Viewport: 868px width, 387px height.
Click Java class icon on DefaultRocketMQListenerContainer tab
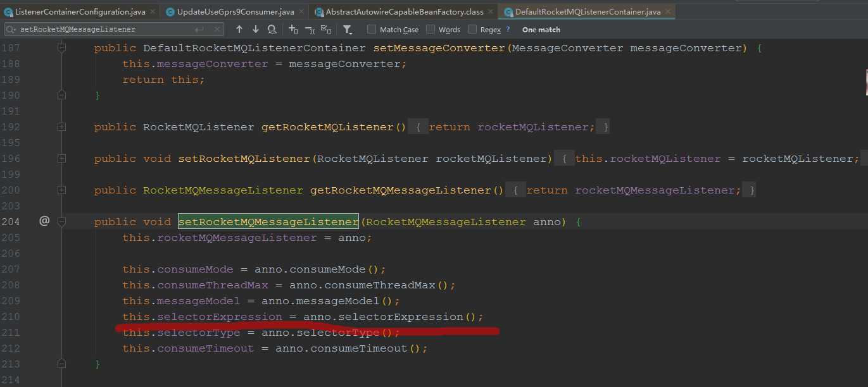tap(508, 12)
